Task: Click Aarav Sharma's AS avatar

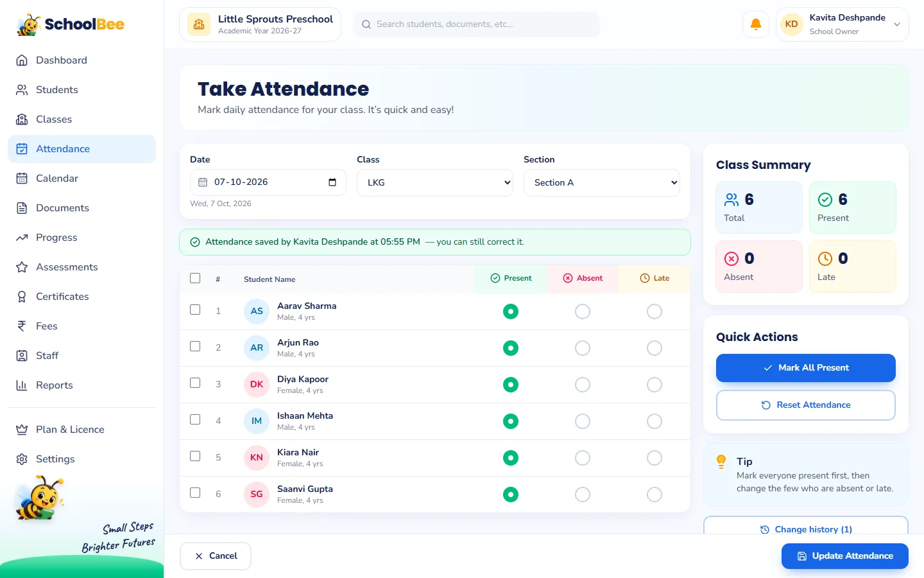Action: tap(257, 311)
